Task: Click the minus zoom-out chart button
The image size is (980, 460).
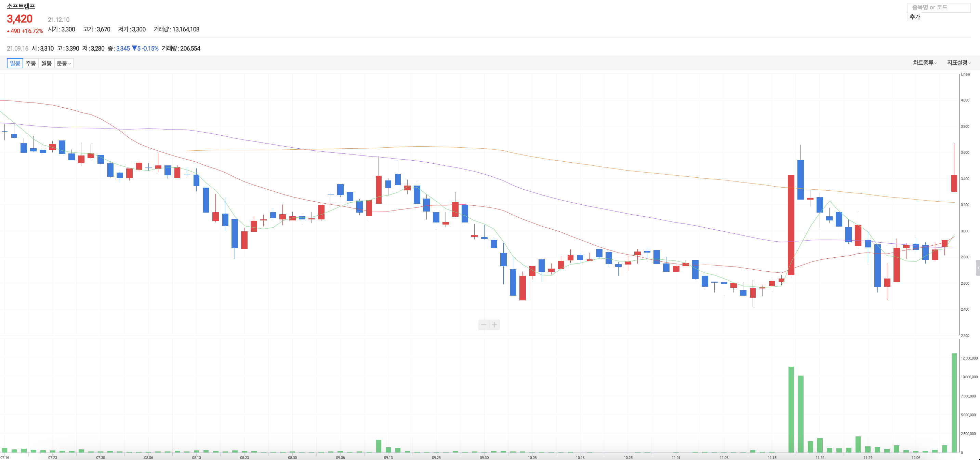Action: click(x=484, y=325)
